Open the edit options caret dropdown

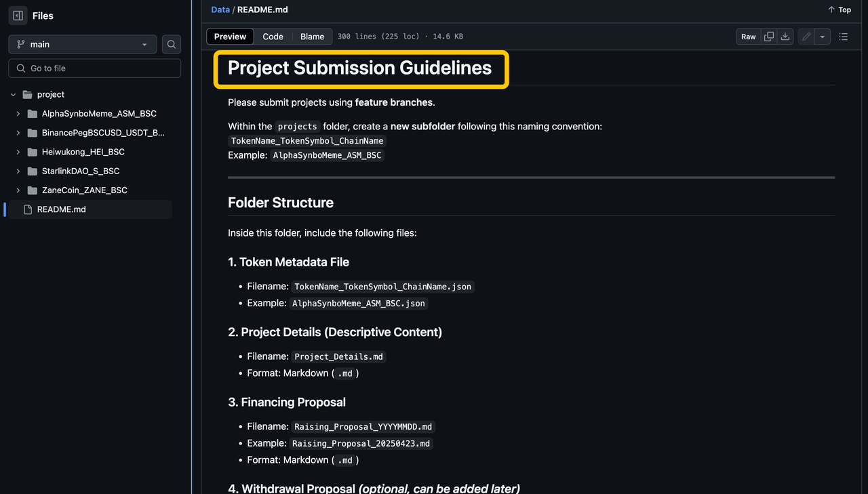[x=822, y=37]
